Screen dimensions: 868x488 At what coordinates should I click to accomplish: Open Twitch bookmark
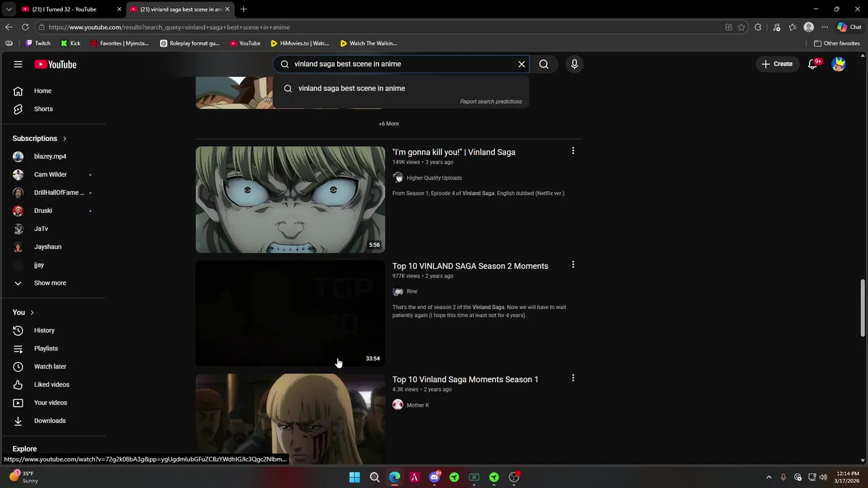click(38, 43)
